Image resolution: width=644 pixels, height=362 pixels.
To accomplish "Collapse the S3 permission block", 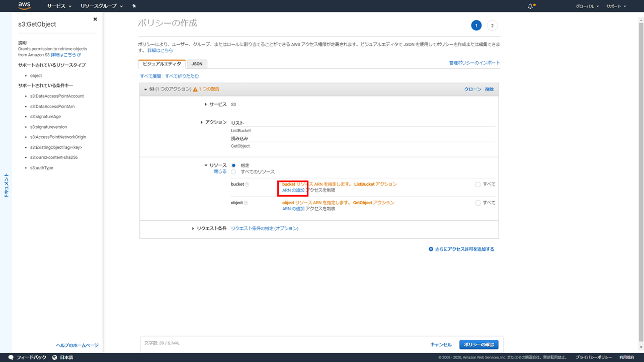I will 146,89.
